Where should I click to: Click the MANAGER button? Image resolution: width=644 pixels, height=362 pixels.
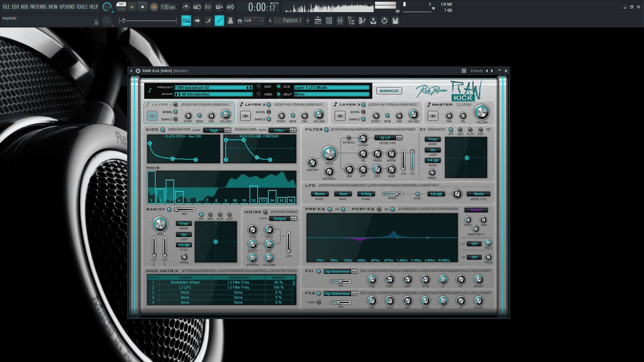coord(389,91)
